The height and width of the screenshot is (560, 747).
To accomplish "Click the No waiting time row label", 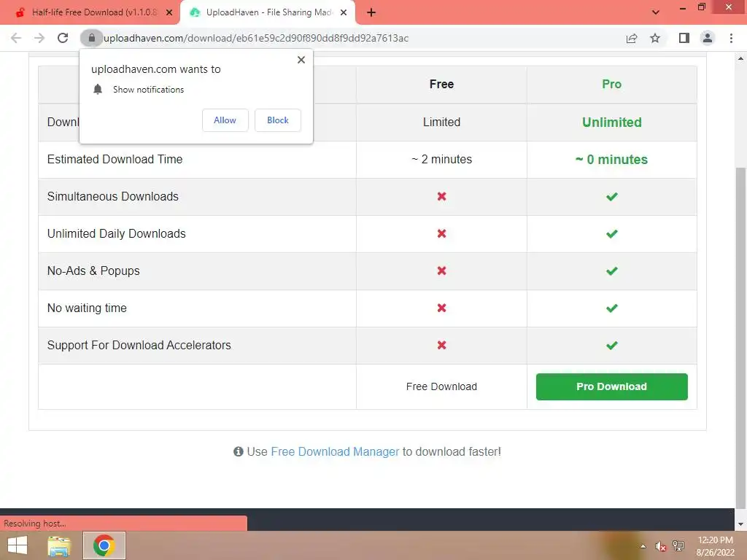I will pos(87,308).
